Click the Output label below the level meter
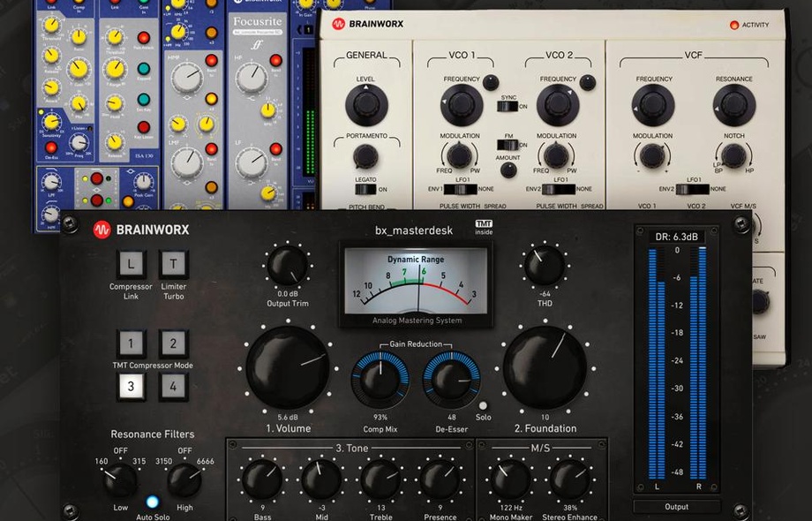This screenshot has height=521, width=812. click(x=676, y=507)
